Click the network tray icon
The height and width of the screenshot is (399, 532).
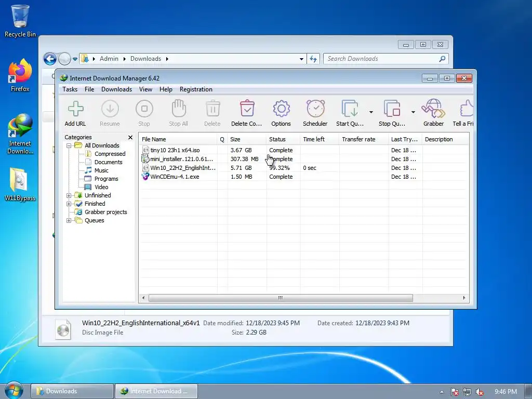(x=467, y=392)
